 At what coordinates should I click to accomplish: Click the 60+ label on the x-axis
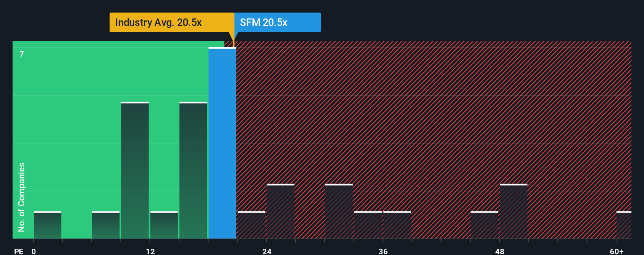(617, 251)
